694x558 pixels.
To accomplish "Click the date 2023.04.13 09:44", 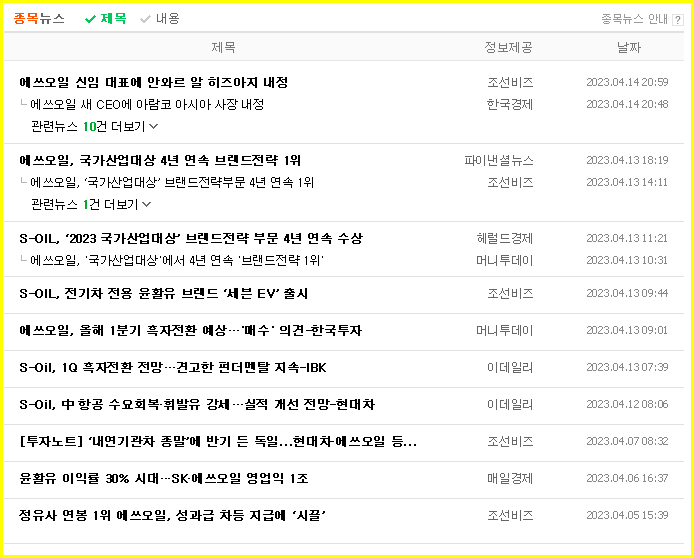I will tap(627, 293).
